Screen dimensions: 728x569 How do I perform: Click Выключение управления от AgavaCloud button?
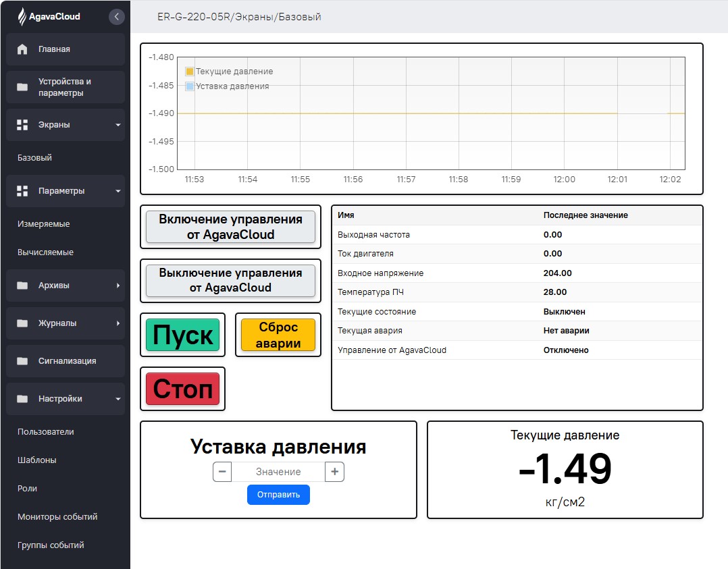pyautogui.click(x=230, y=281)
